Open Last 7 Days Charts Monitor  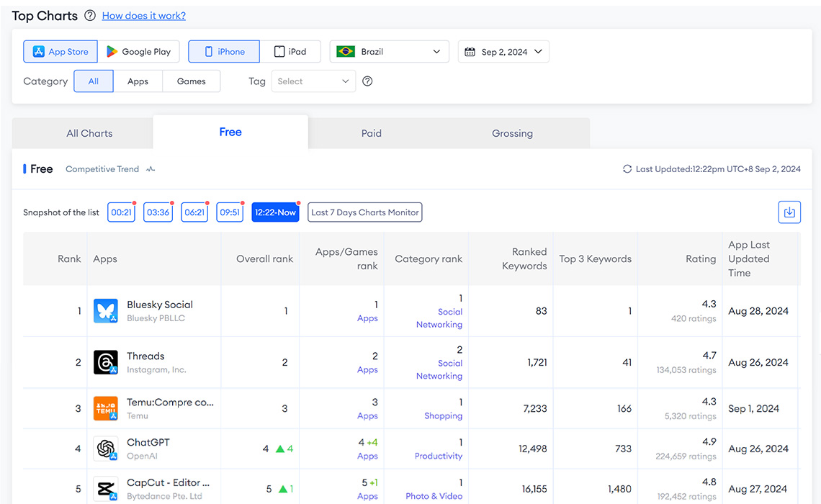tap(365, 212)
